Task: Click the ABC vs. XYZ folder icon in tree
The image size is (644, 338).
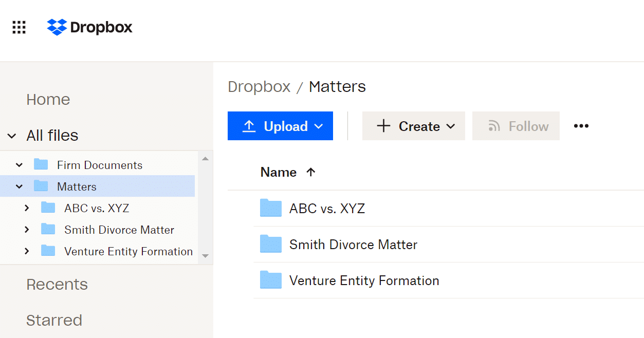Action: (x=48, y=208)
